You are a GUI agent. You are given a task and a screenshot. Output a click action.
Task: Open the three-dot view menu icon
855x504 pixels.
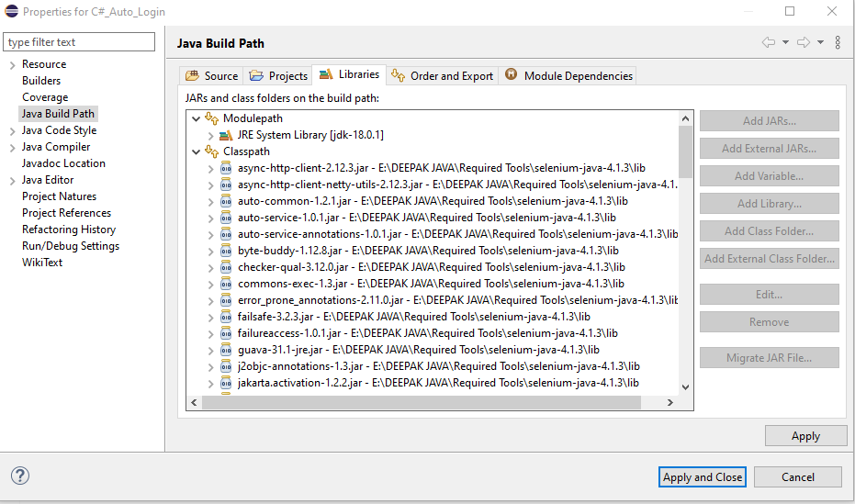[x=838, y=42]
